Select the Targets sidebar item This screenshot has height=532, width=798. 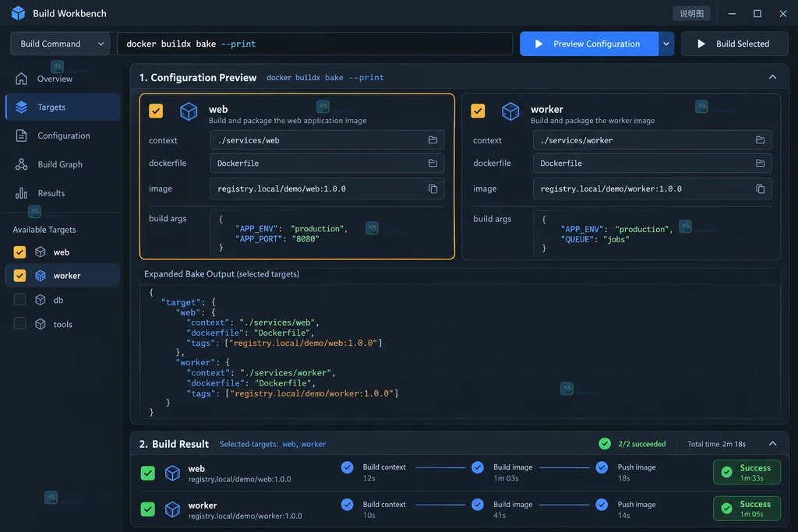pos(62,107)
